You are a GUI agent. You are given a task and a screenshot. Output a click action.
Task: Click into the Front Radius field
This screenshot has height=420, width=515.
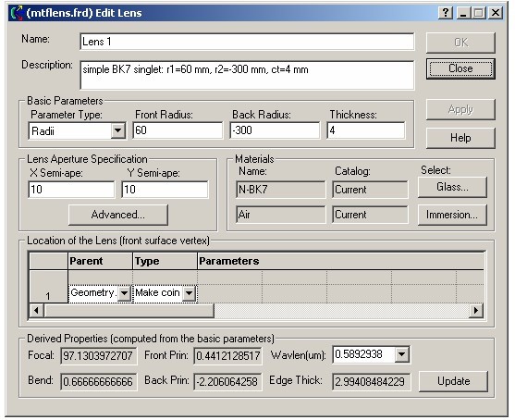[178, 130]
